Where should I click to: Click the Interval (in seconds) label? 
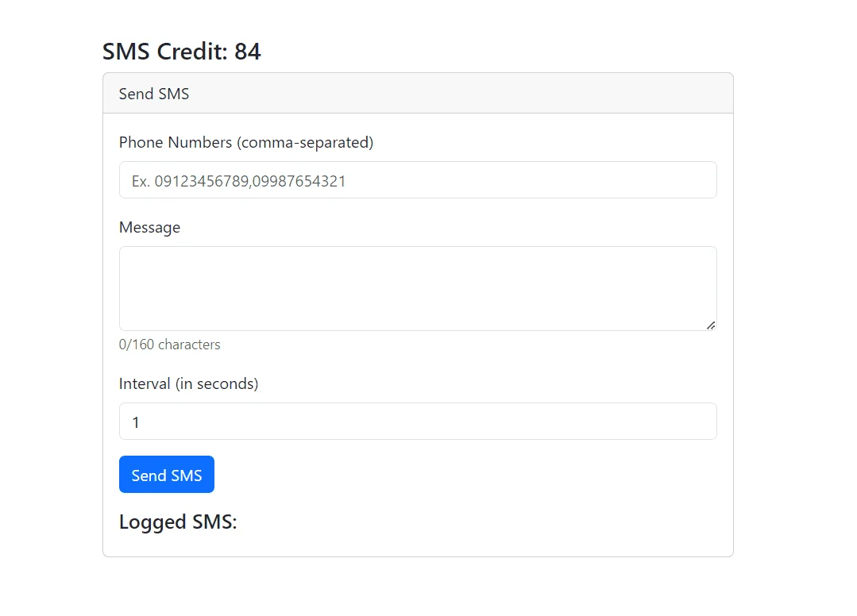pyautogui.click(x=188, y=384)
